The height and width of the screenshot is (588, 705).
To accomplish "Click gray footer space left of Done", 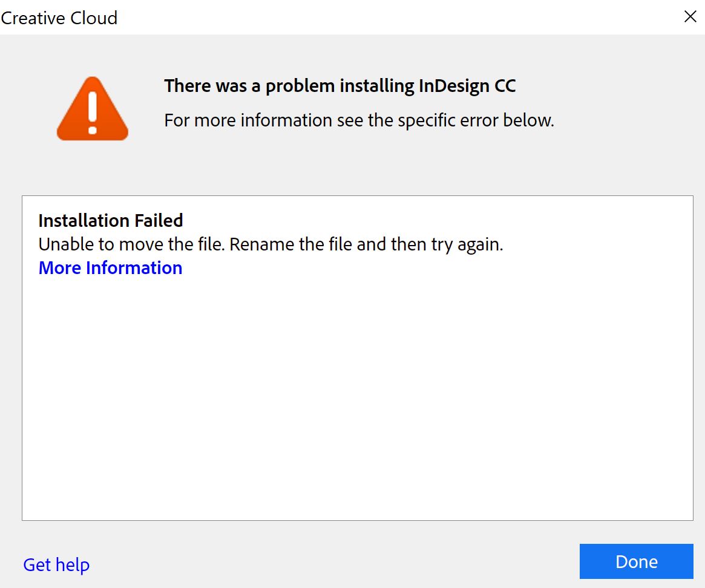I will [x=333, y=561].
